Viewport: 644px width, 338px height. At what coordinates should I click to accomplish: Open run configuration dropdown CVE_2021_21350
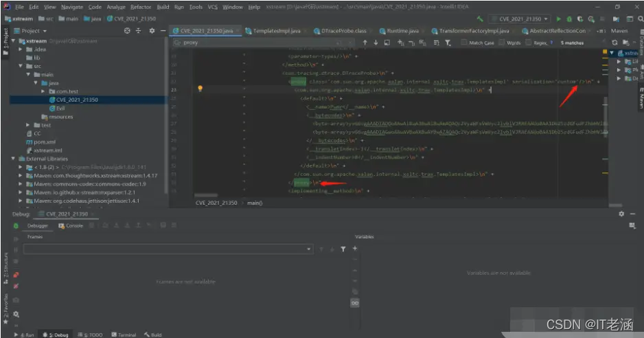(520, 19)
